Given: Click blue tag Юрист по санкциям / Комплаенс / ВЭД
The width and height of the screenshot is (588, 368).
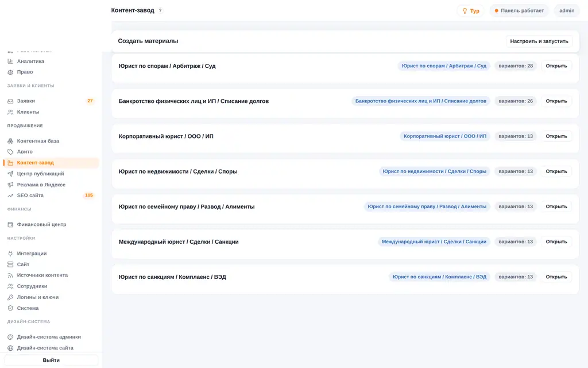Looking at the screenshot, I should coord(439,277).
